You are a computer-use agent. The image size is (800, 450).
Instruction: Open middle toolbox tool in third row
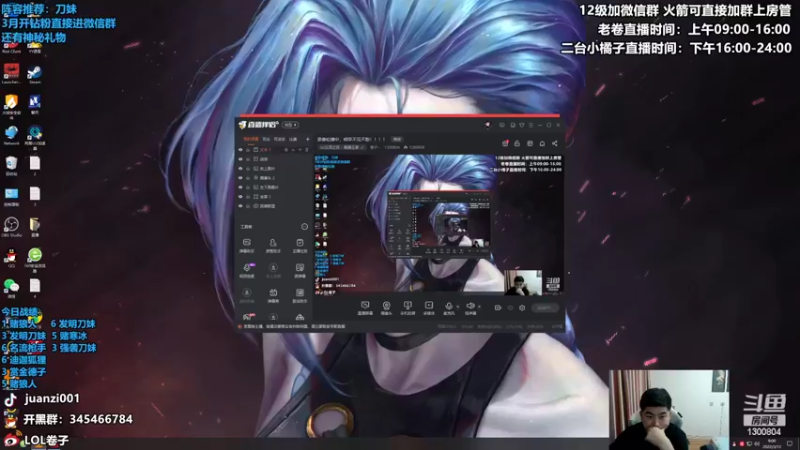273,295
